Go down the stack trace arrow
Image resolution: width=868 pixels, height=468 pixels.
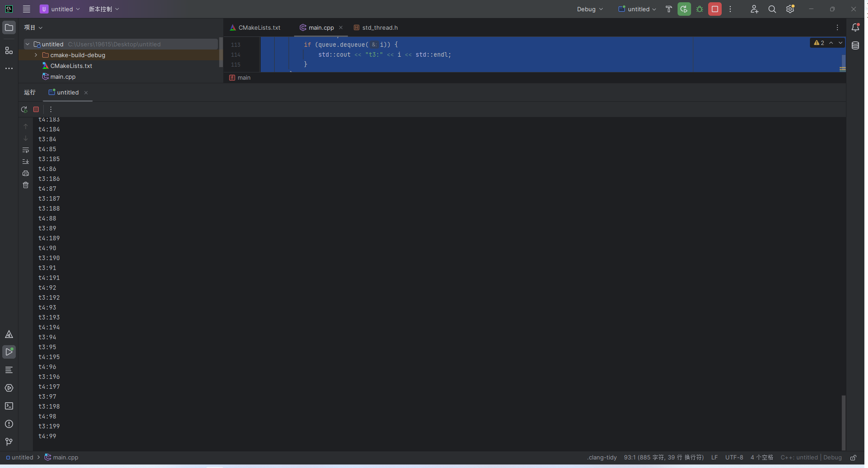(x=26, y=138)
